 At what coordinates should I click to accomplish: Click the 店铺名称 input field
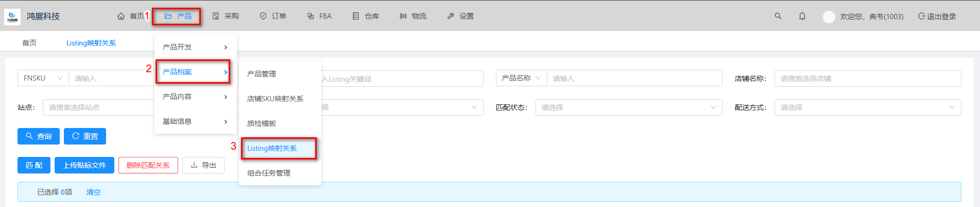pyautogui.click(x=867, y=78)
